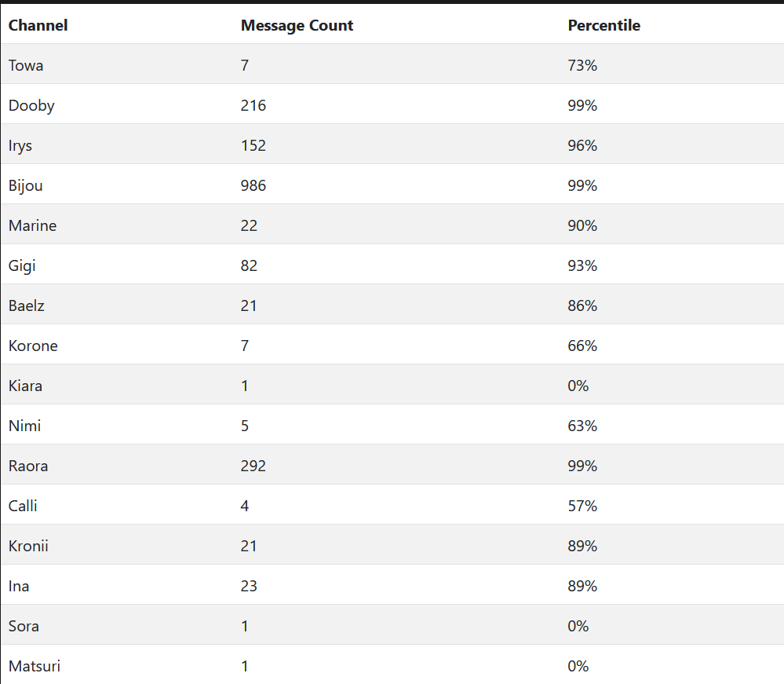The height and width of the screenshot is (684, 784).
Task: Click the Matsuri channel cell
Action: [35, 666]
